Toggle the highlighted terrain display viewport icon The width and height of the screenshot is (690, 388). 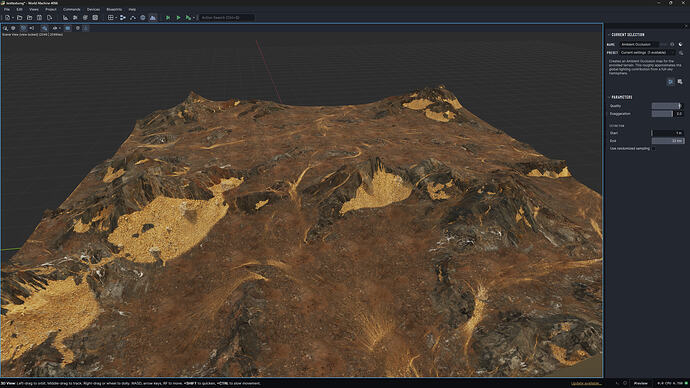(44, 28)
